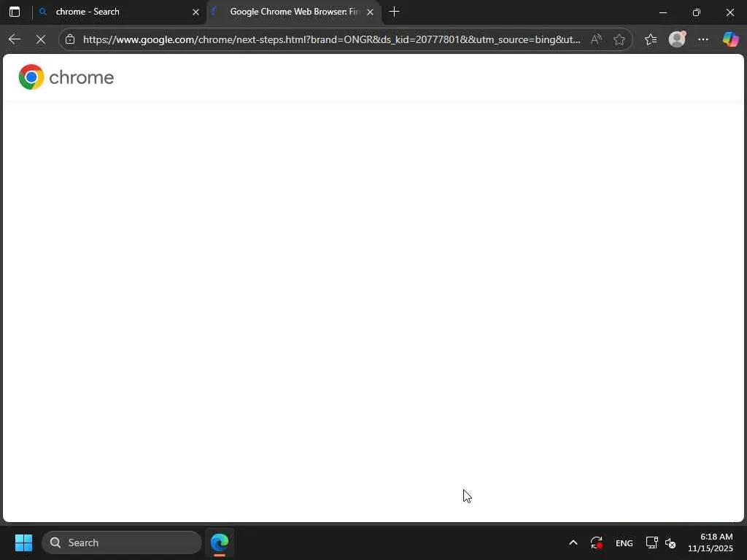747x560 pixels.
Task: View site information lock icon
Action: coord(70,39)
